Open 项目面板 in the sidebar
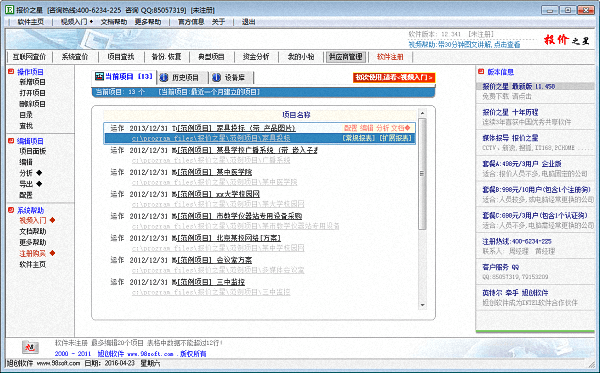 (x=33, y=151)
